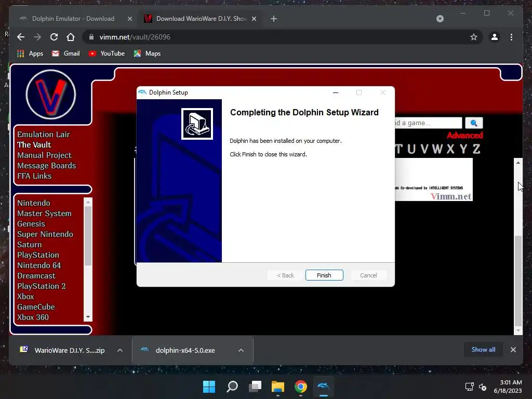Select Xbox 360 in the systems list
Viewport: 532px width, 399px height.
click(x=33, y=317)
